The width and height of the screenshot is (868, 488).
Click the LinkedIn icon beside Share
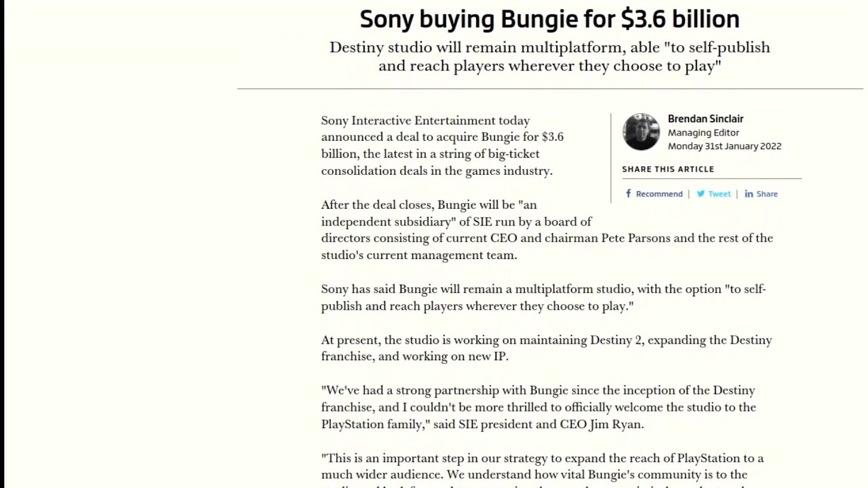(749, 194)
